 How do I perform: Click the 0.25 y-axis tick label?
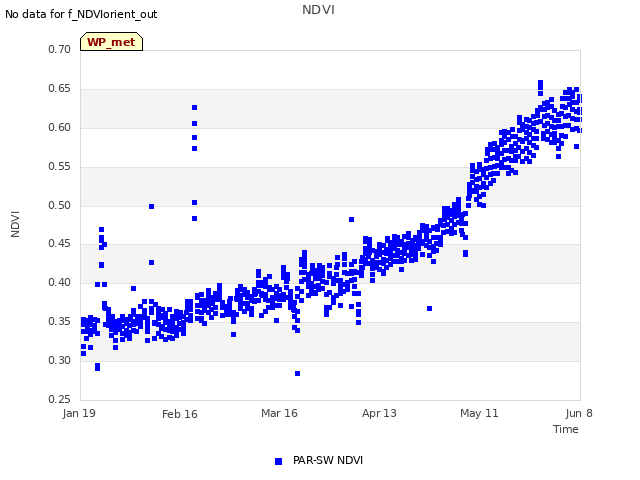[59, 399]
